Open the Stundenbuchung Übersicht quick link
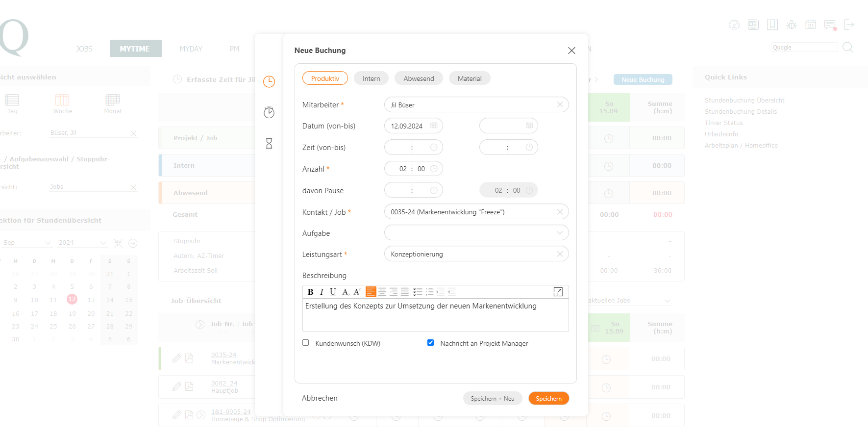 point(744,101)
